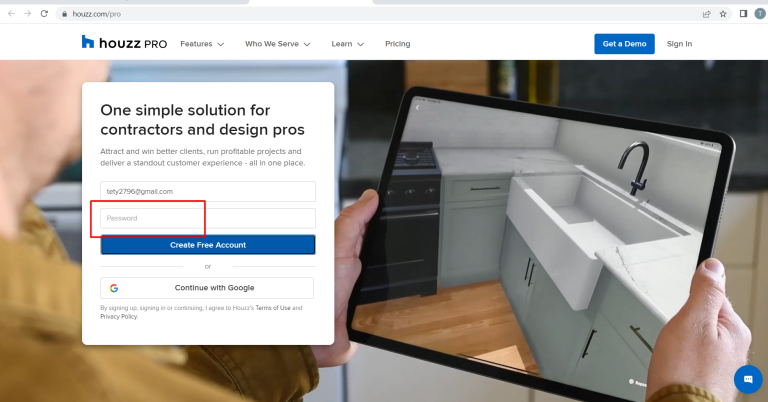Click back arrow on the tablet screen
This screenshot has height=402, width=768.
tap(417, 108)
